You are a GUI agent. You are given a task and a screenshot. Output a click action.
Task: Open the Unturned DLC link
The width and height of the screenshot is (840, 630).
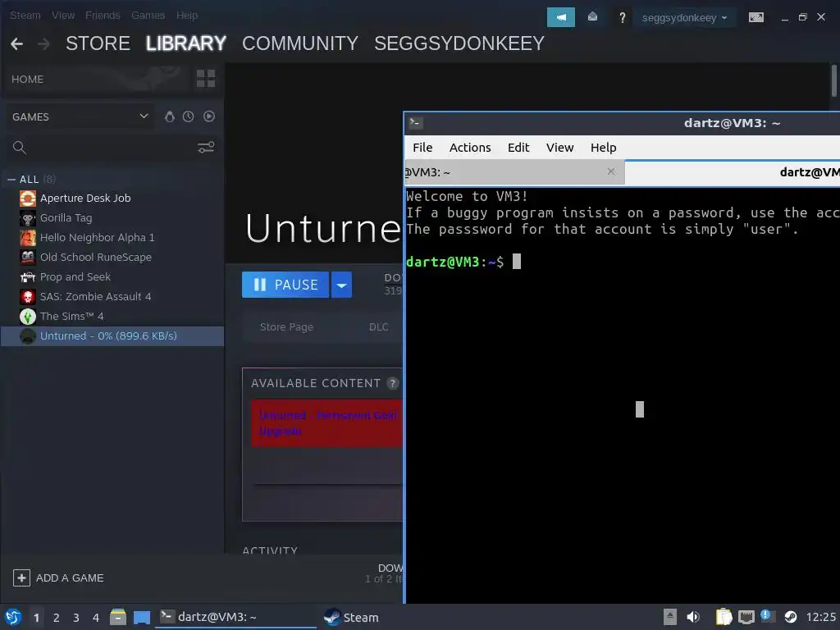tap(379, 326)
